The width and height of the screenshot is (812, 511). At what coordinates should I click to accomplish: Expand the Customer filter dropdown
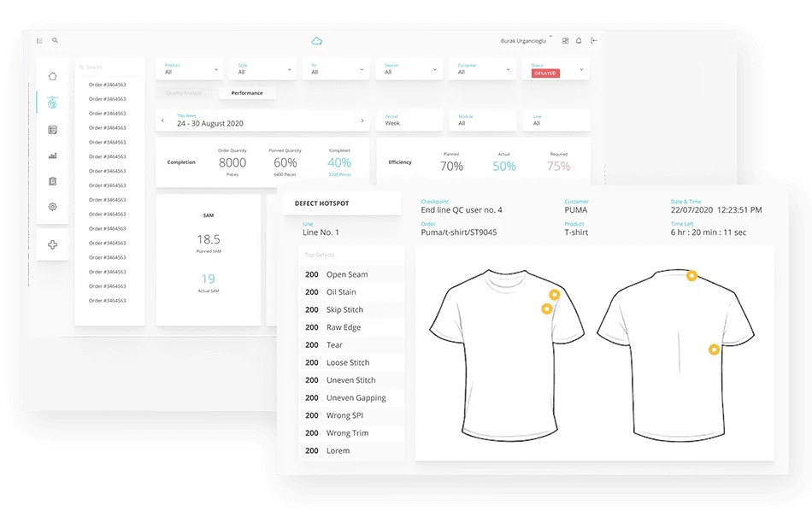click(x=483, y=68)
